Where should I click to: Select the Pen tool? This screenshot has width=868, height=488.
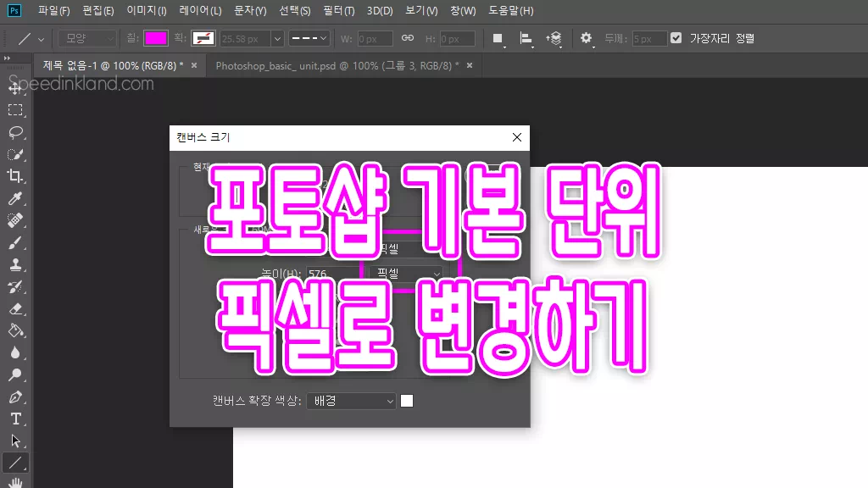click(15, 396)
